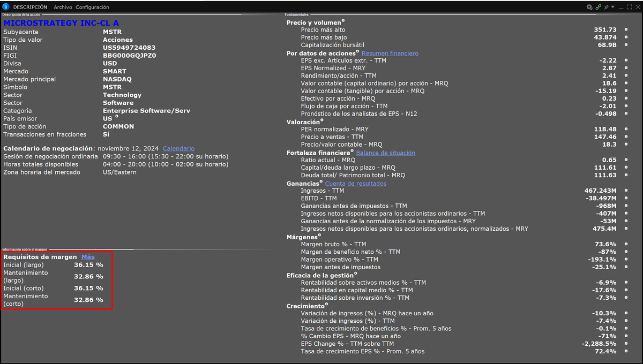
Task: Open the Configuración menu
Action: [x=92, y=7]
